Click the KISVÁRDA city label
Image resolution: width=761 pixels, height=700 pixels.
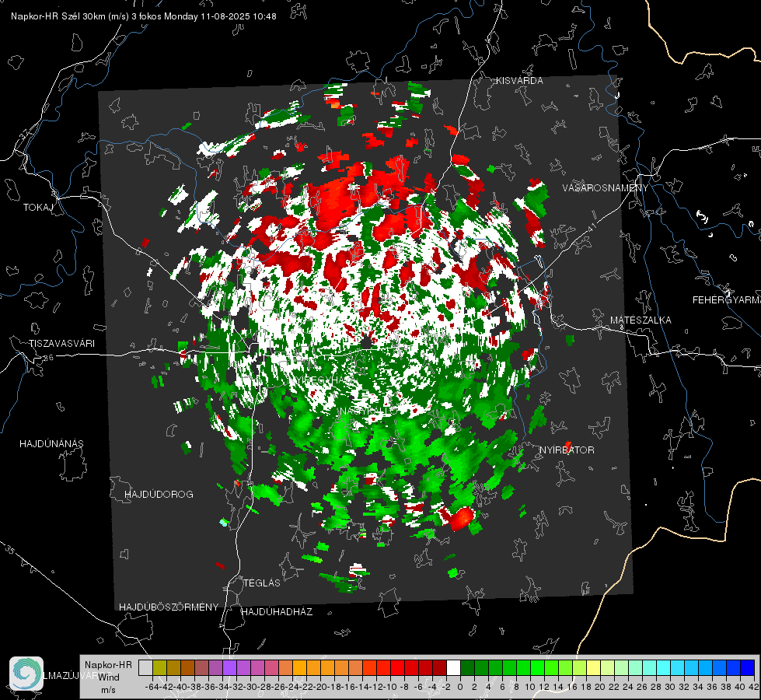[x=519, y=81]
